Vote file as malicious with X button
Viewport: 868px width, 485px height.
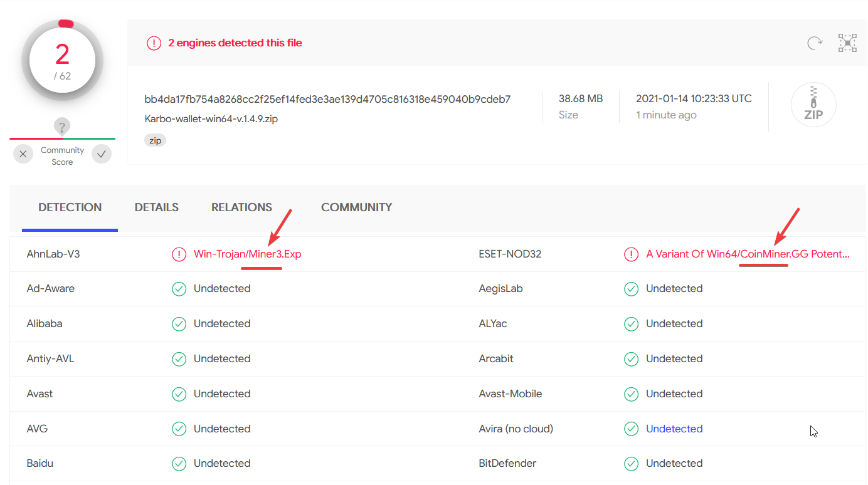click(23, 154)
